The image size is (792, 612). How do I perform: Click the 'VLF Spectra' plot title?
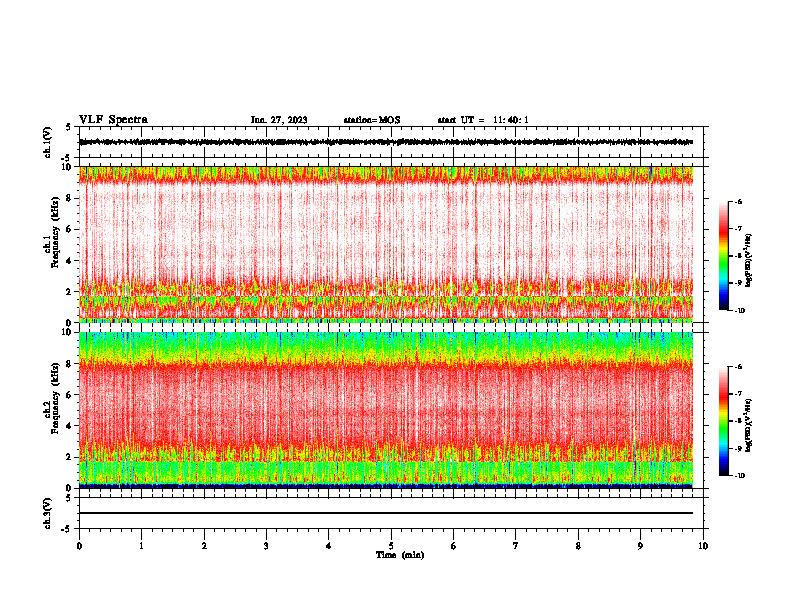(x=113, y=120)
